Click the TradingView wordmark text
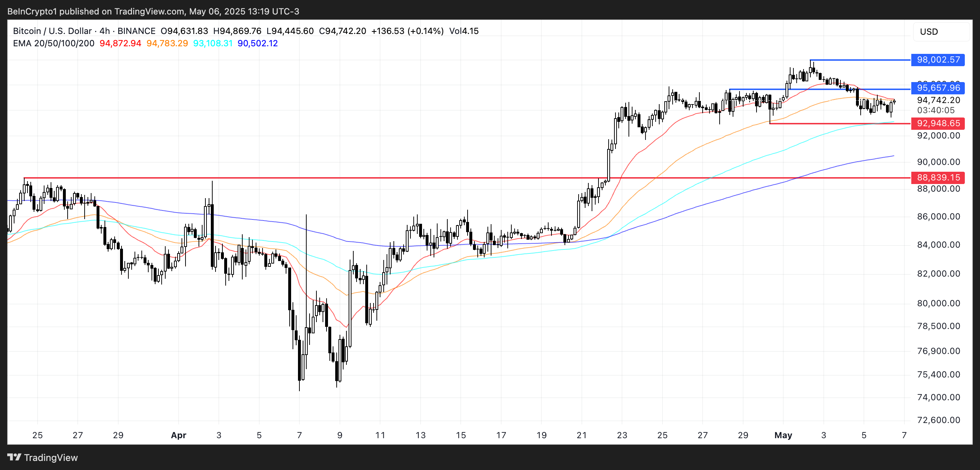Screen dimensions: 980x470 pyautogui.click(x=51, y=457)
